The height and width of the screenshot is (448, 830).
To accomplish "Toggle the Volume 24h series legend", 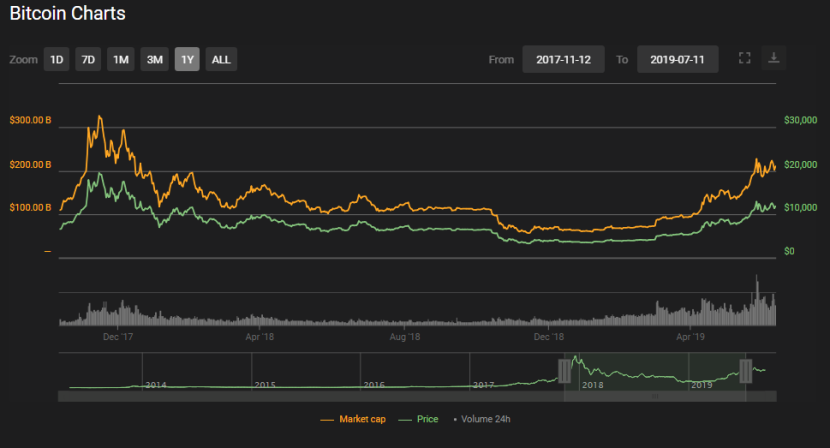I will (482, 419).
